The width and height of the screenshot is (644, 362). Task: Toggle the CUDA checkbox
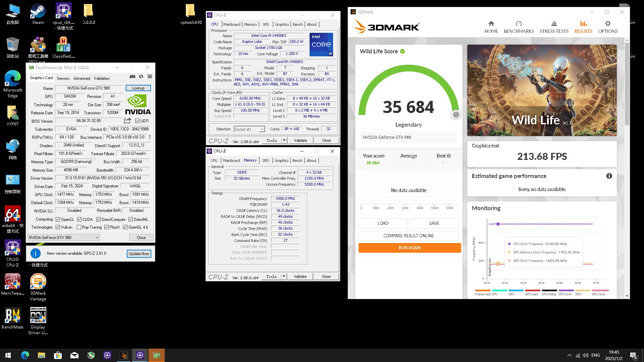click(x=79, y=220)
